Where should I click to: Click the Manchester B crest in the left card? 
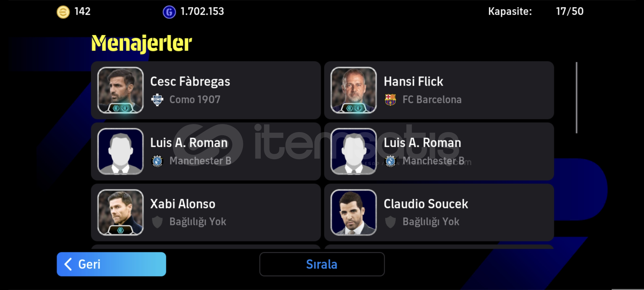pyautogui.click(x=157, y=161)
